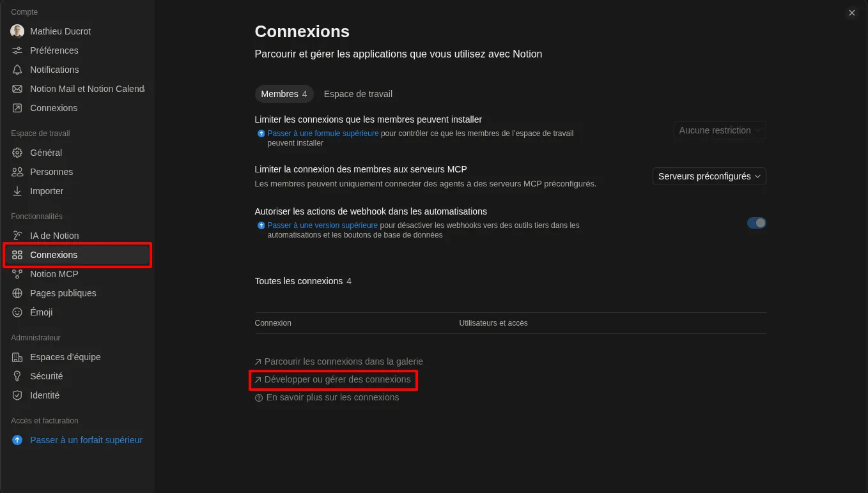Select the Membres tab
The height and width of the screenshot is (493, 868).
coord(284,94)
